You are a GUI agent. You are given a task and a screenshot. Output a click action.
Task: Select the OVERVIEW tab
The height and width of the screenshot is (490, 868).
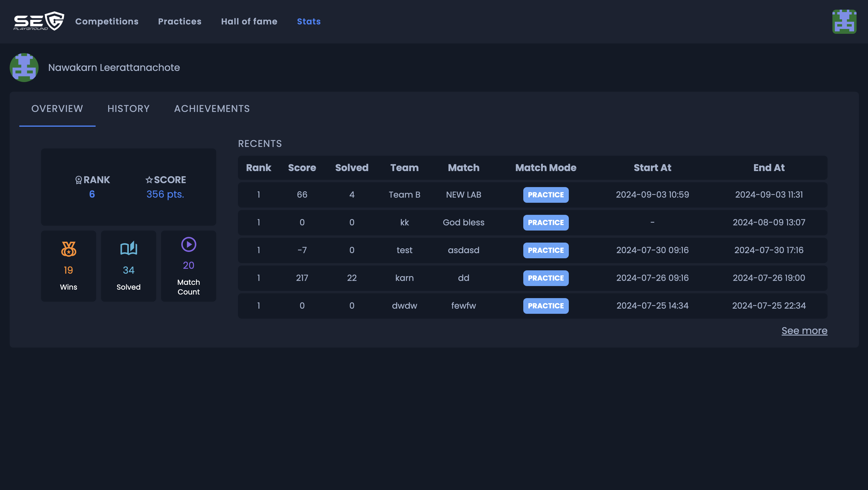57,109
